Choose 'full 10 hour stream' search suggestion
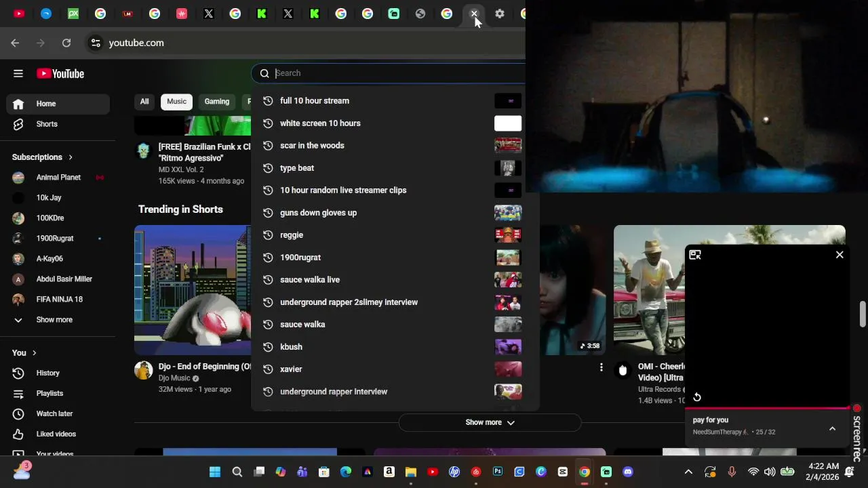Image resolution: width=868 pixels, height=488 pixels. [395, 101]
